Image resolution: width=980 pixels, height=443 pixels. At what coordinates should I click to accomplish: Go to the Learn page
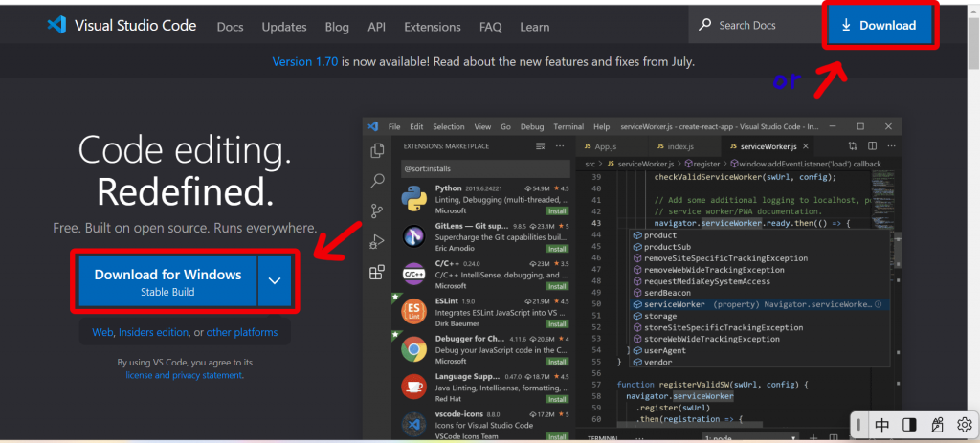click(x=534, y=27)
